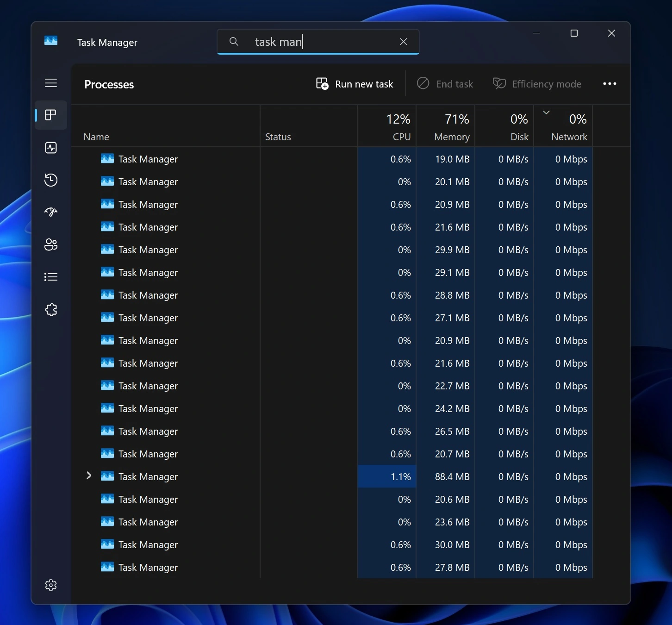Image resolution: width=672 pixels, height=625 pixels.
Task: Select the Processes page icon in sidebar
Action: (x=51, y=115)
